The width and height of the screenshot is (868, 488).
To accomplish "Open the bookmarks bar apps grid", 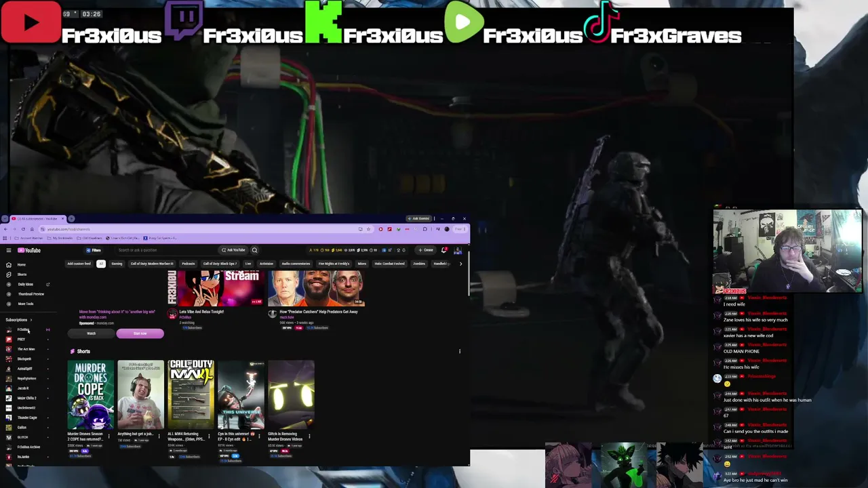I will point(5,238).
